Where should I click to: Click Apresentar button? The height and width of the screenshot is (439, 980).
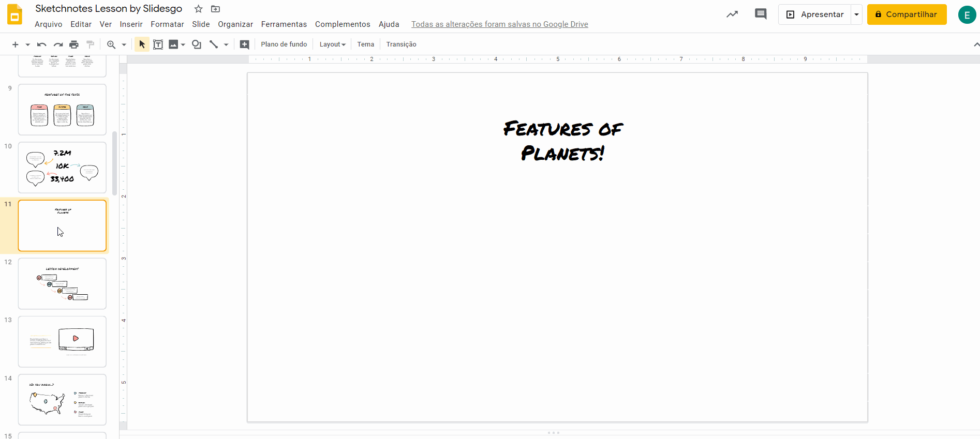tap(815, 14)
